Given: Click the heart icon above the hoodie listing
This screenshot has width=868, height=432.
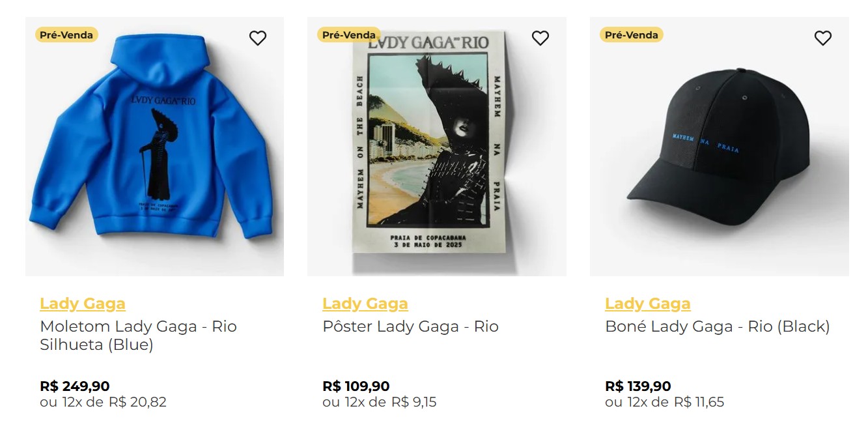Looking at the screenshot, I should tap(258, 38).
